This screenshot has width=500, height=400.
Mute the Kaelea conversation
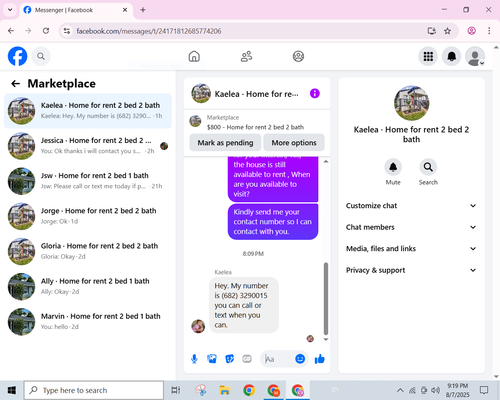(393, 167)
